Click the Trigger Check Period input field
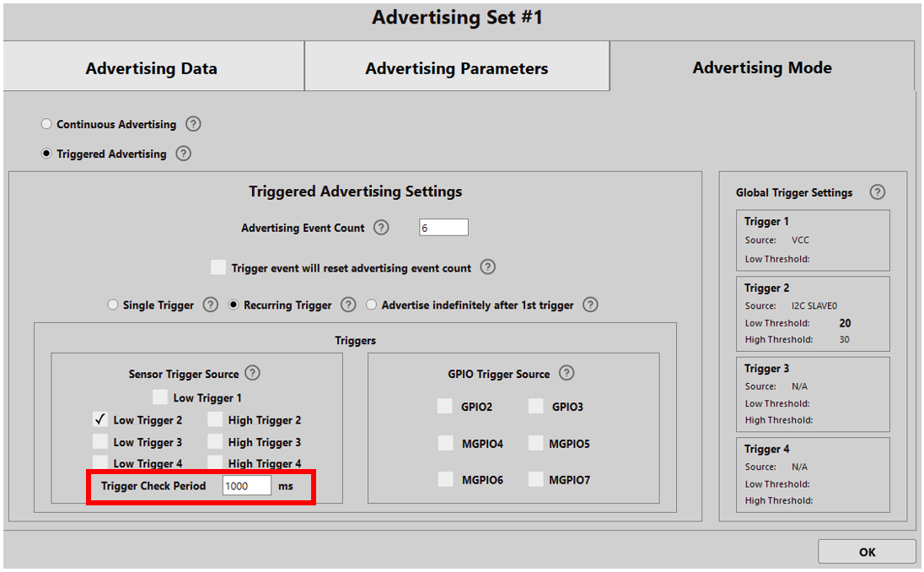The height and width of the screenshot is (572, 924). [247, 486]
